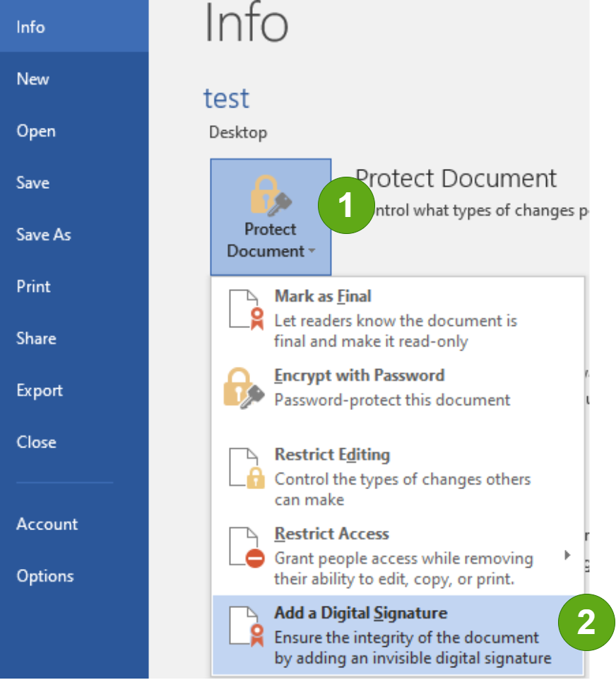Open Word Options from the sidebar
The image size is (616, 680).
point(45,575)
